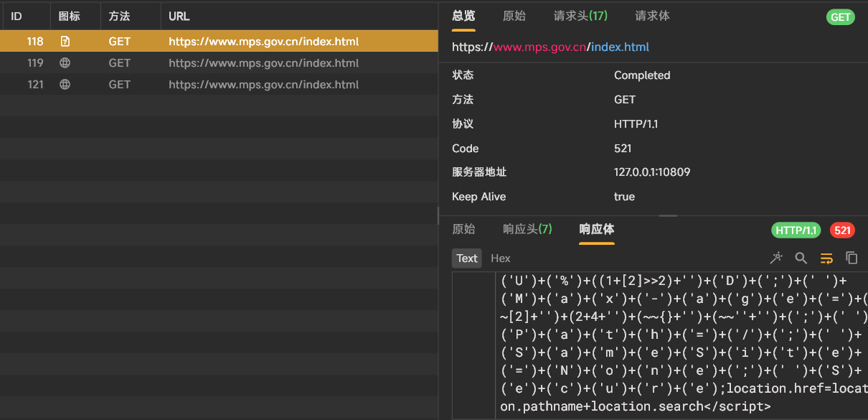Click URL text in row 121
This screenshot has height=420, width=868.
click(x=264, y=85)
